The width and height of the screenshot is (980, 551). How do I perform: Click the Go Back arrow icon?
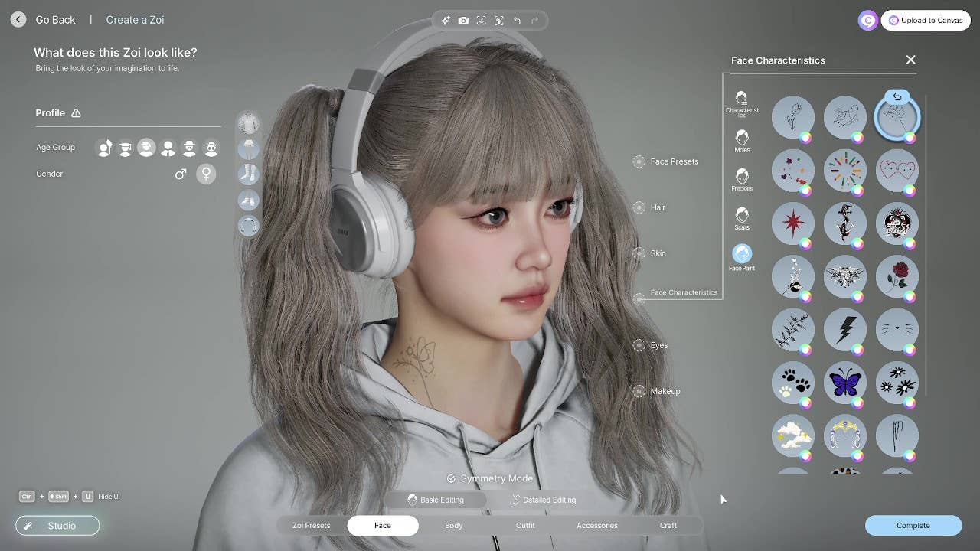click(18, 20)
